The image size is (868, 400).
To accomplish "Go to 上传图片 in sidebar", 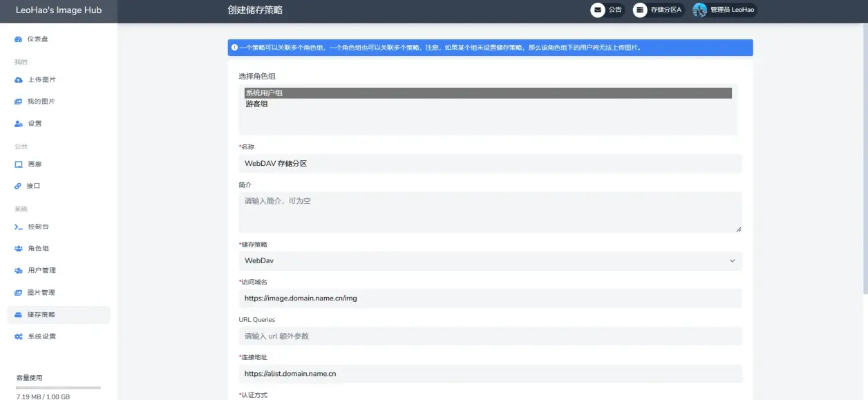I will coord(59,80).
